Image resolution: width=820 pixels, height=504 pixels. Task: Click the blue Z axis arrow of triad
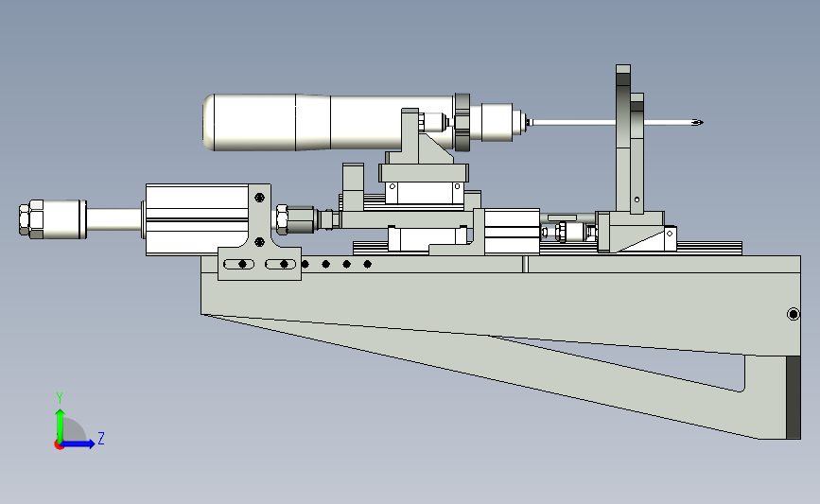coord(79,443)
